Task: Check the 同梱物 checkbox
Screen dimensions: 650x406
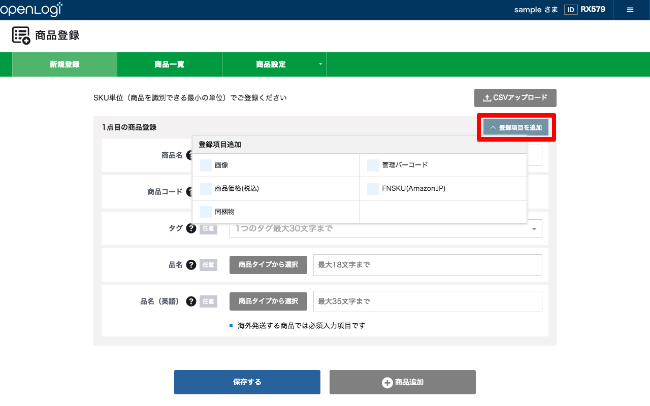Action: tap(206, 212)
